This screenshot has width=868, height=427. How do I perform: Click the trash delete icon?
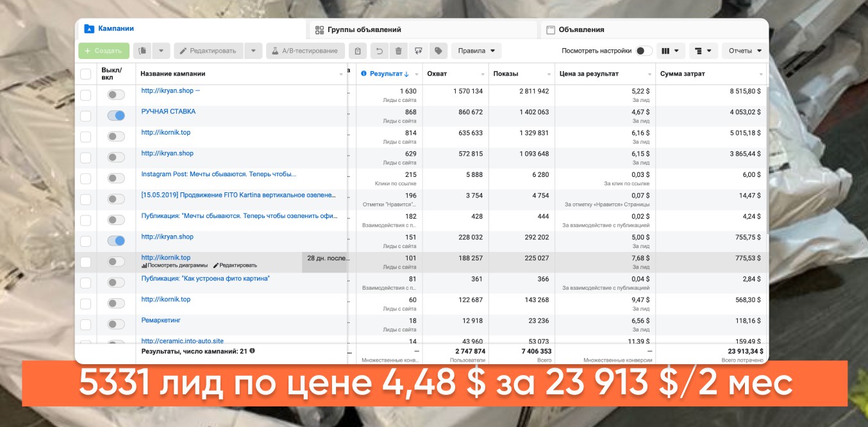[x=398, y=51]
